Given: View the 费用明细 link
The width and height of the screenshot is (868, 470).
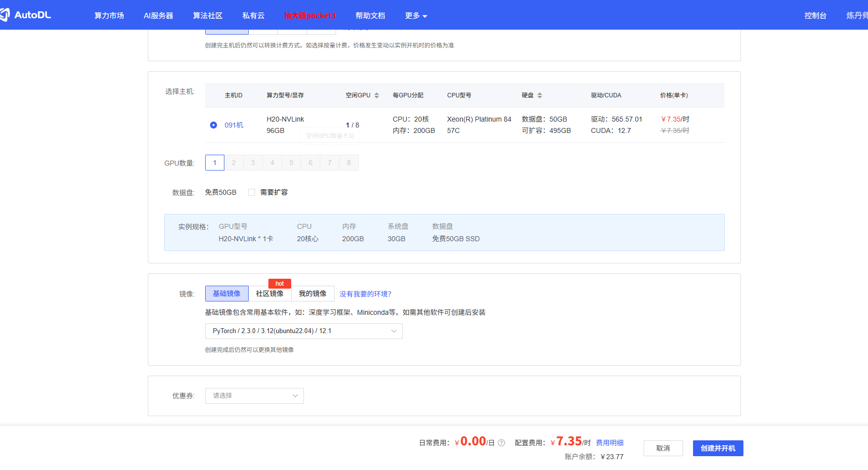Looking at the screenshot, I should point(609,442).
